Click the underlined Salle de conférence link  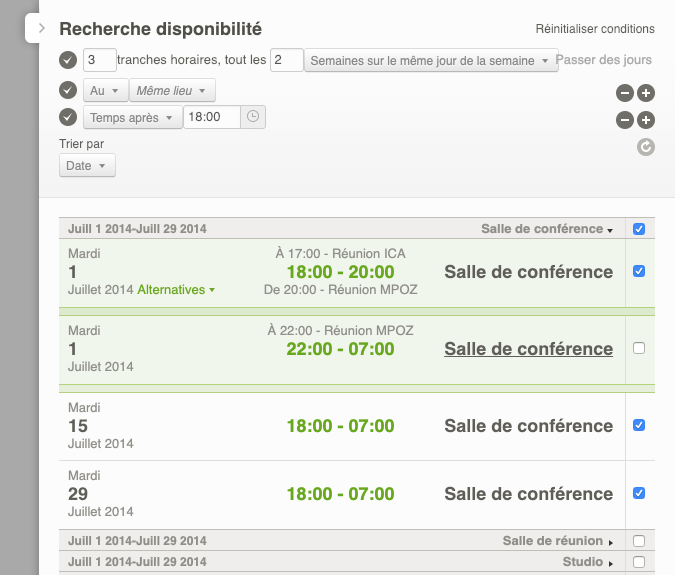pyautogui.click(x=528, y=349)
